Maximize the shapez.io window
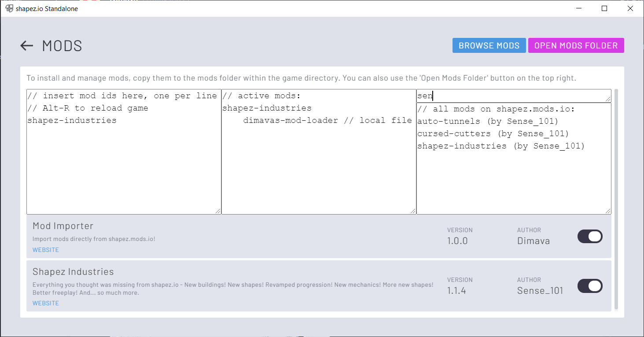 (x=604, y=8)
